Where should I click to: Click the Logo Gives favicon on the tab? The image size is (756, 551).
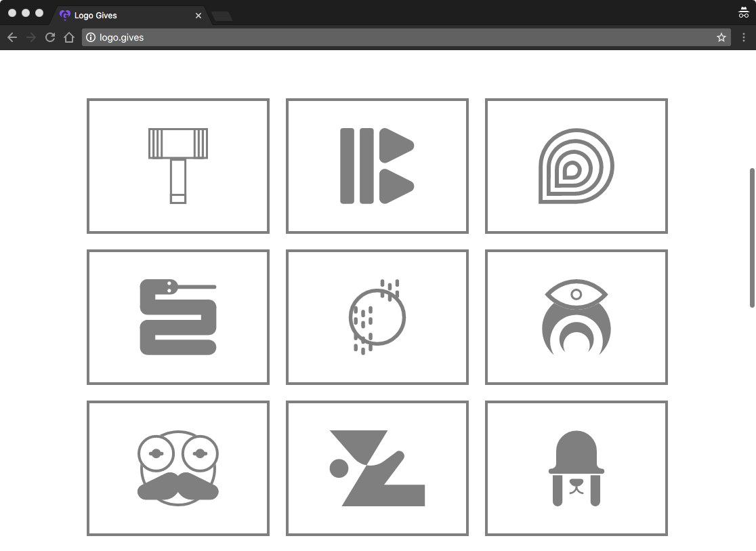(x=66, y=15)
